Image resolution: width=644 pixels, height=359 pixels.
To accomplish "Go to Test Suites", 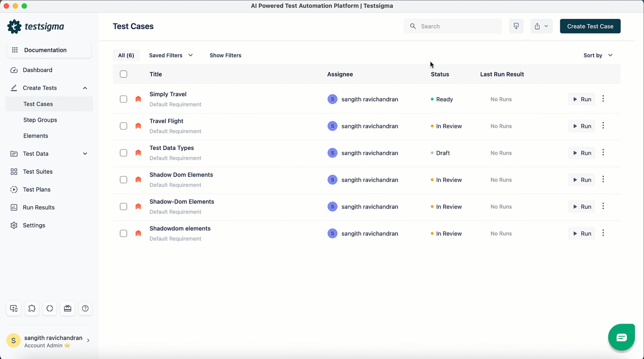I will point(38,172).
